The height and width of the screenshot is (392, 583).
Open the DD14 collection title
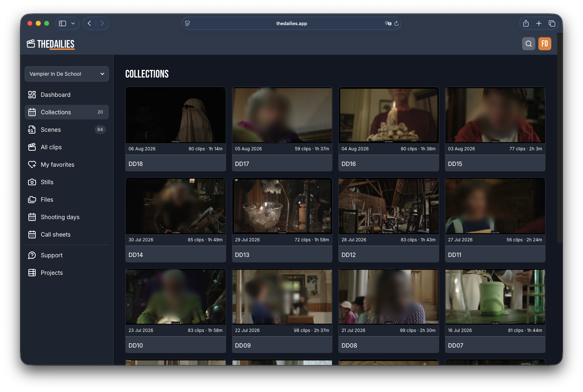[136, 255]
